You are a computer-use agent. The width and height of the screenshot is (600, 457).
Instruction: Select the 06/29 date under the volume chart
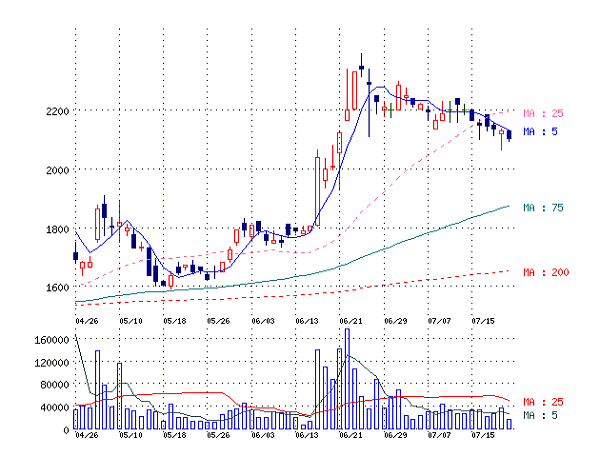(x=396, y=435)
